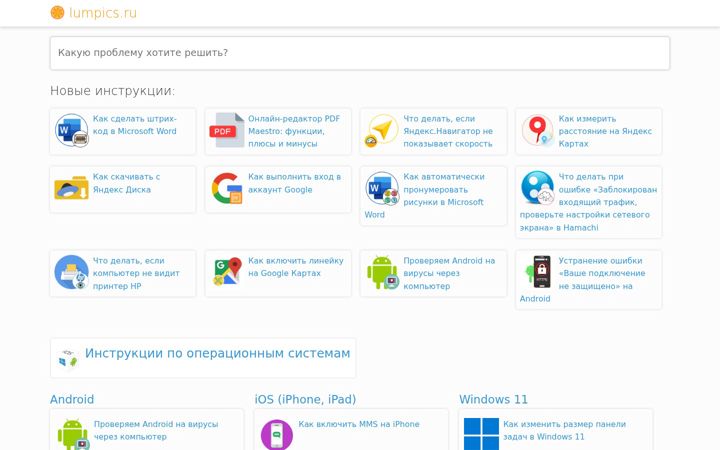
Task: Click the blue Windows 11 logo icon
Action: (481, 434)
